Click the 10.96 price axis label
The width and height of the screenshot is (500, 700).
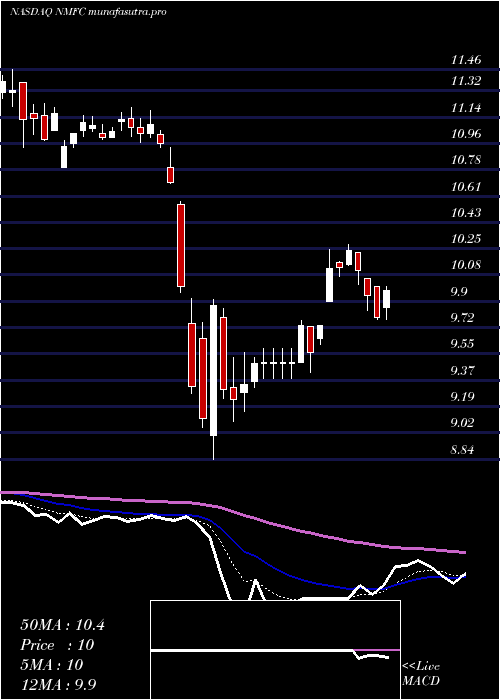pyautogui.click(x=466, y=133)
